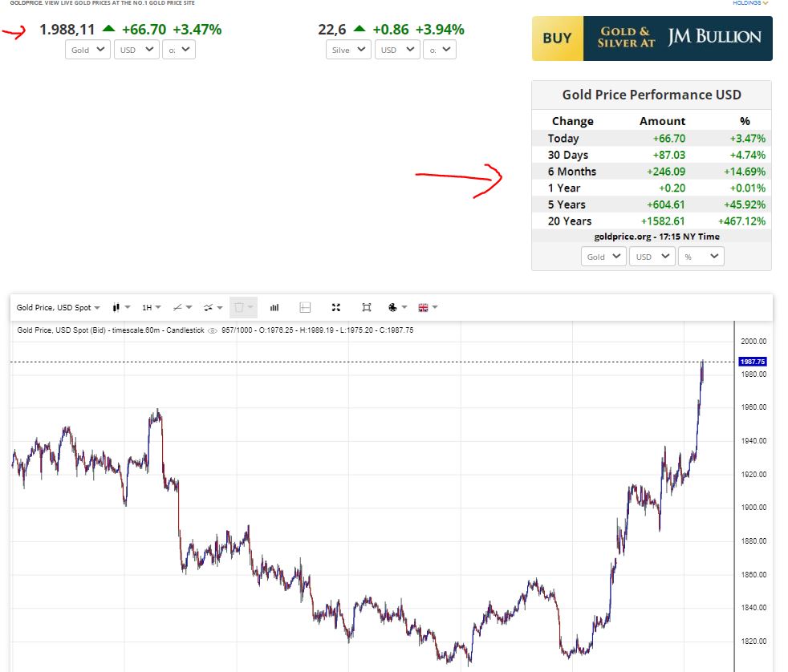Screen dimensions: 788x672
Task: Open USD currency dropdown in performance table
Action: (651, 257)
